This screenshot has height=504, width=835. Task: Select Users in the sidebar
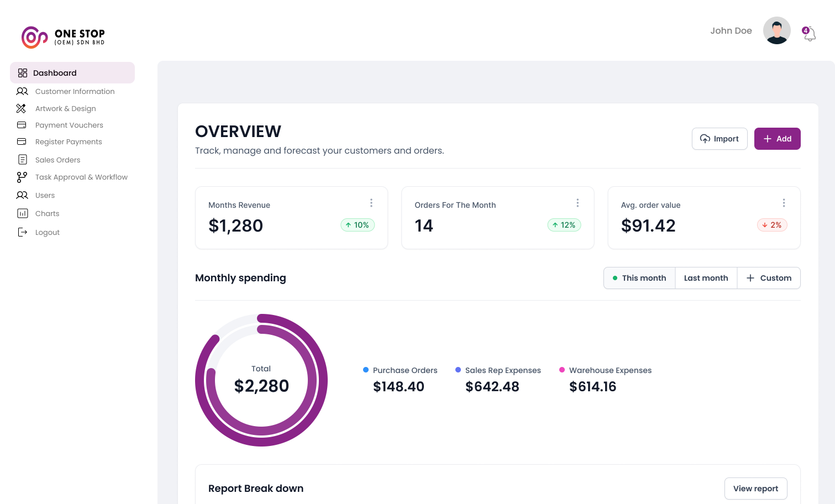[45, 195]
